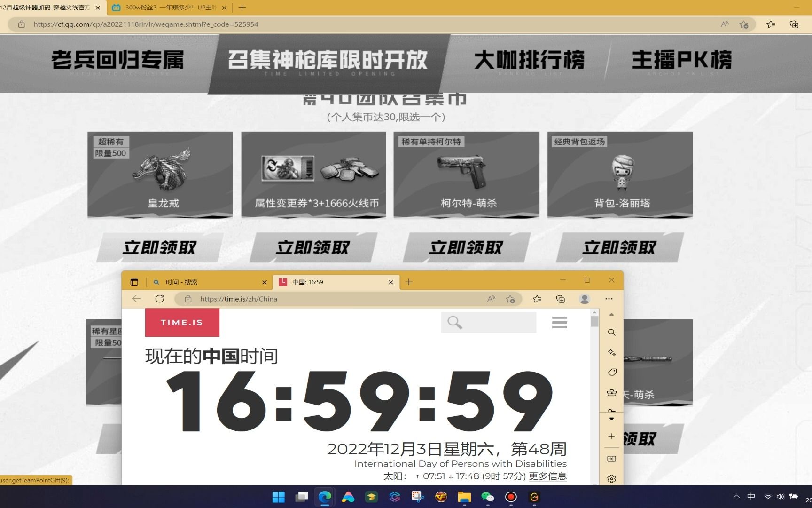Click 立即领取 under 皇龙戒
Image resolution: width=812 pixels, height=508 pixels.
[x=159, y=247]
